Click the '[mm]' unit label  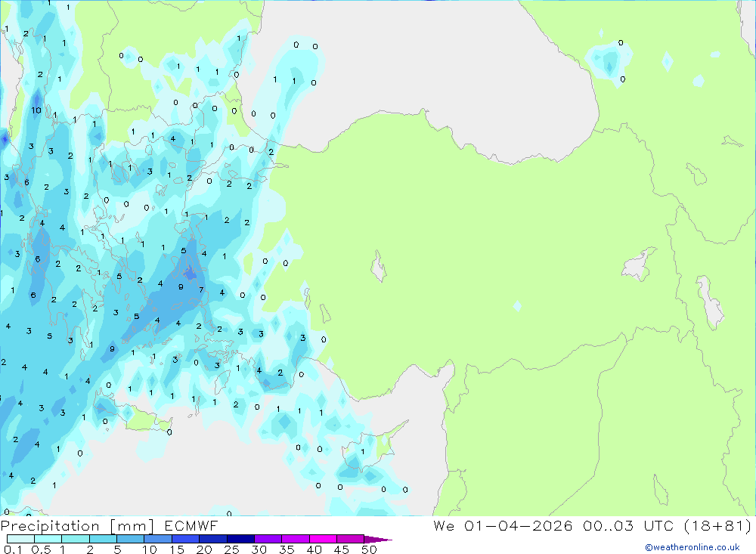tap(132, 526)
